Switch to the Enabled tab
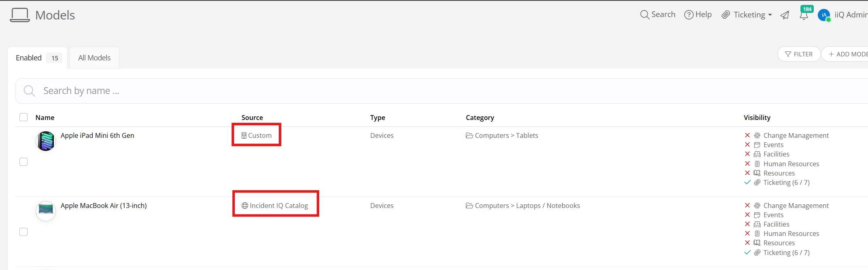868x270 pixels. pos(37,58)
